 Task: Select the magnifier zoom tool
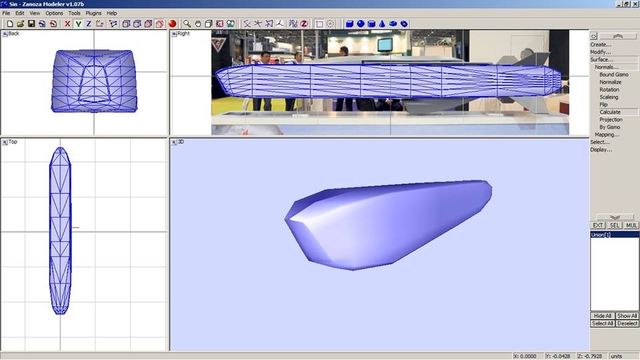pyautogui.click(x=187, y=24)
